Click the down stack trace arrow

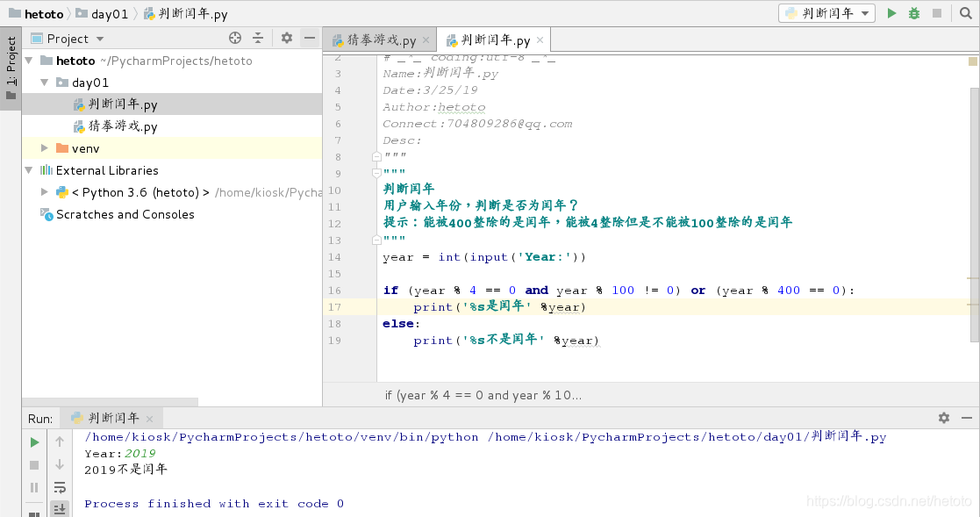point(60,464)
